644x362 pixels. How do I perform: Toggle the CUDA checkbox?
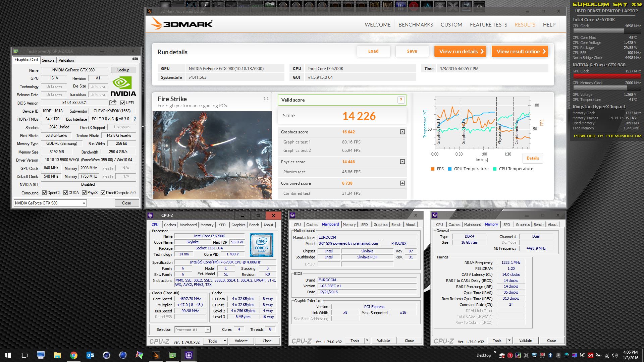point(65,193)
